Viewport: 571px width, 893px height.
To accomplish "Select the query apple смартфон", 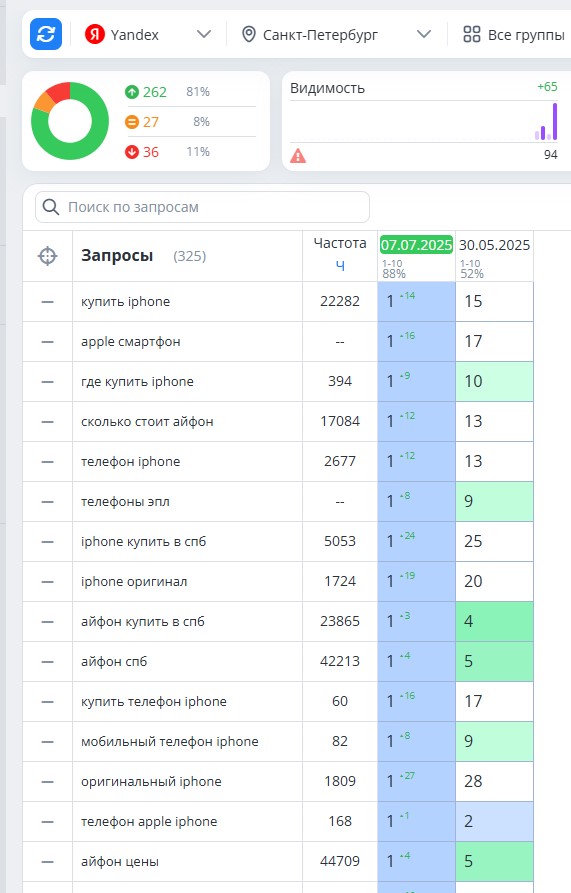I will click(130, 342).
